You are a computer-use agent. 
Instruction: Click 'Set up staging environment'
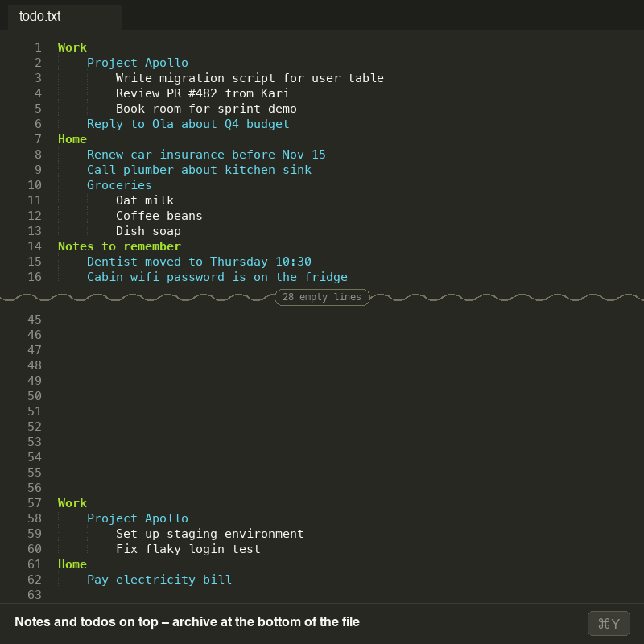click(210, 534)
